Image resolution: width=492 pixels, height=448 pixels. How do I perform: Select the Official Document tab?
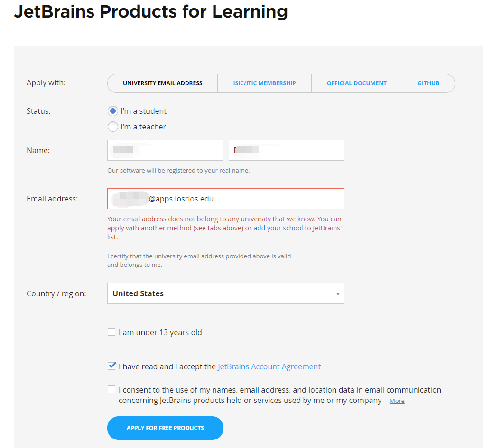coord(356,83)
